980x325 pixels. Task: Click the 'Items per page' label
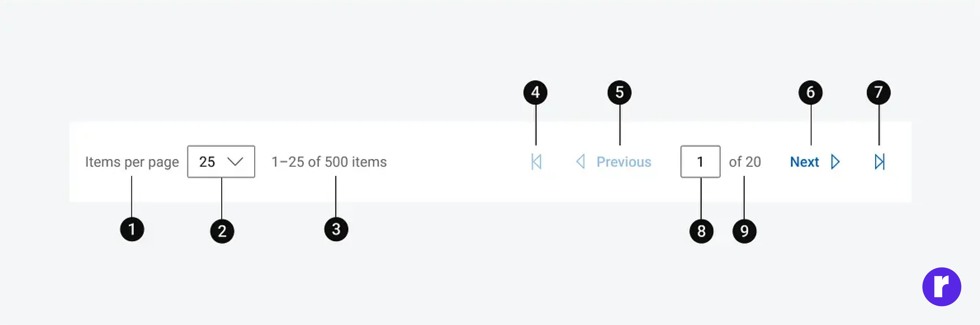132,162
